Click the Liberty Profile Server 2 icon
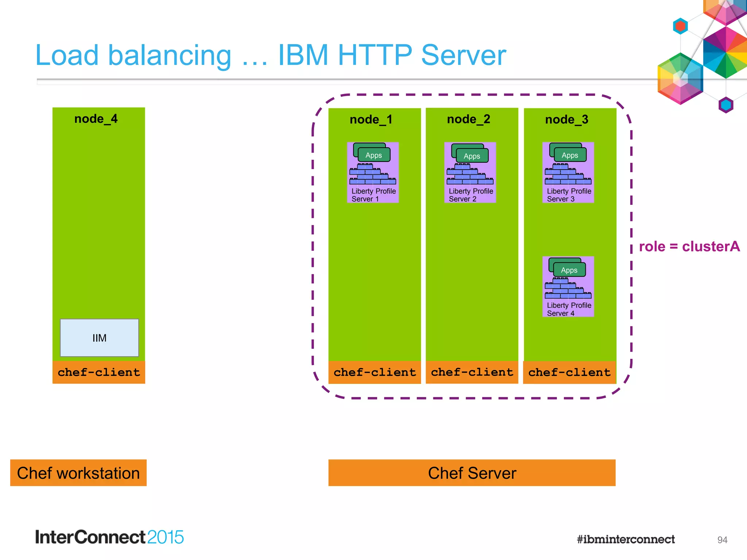Screen dimensions: 747x560 [x=470, y=172]
